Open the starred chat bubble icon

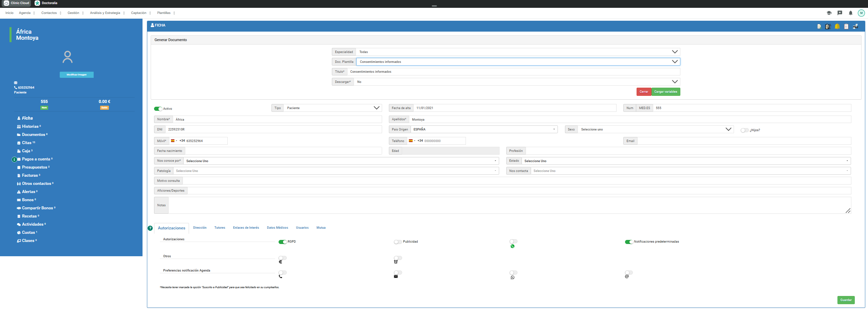point(840,13)
